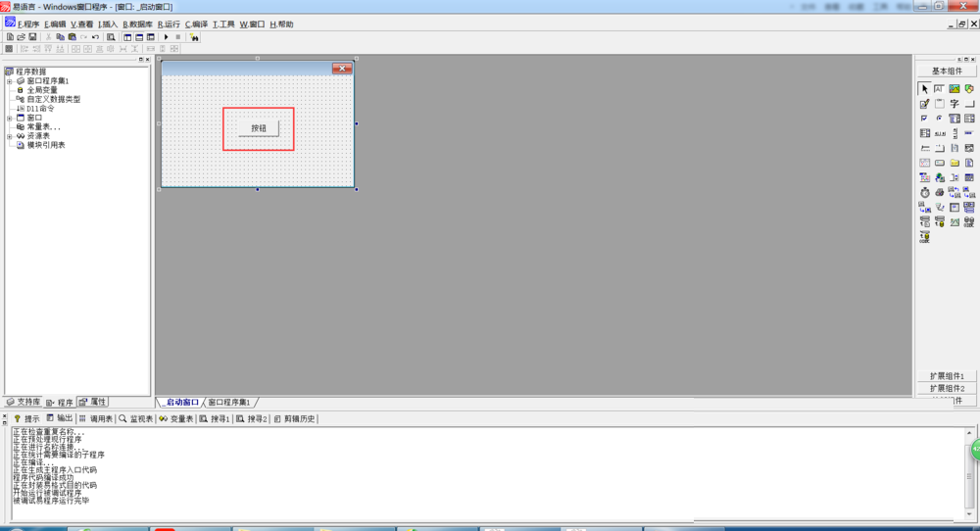Switch to 扩展组件2 palette
This screenshot has height=531, width=980.
[947, 388]
